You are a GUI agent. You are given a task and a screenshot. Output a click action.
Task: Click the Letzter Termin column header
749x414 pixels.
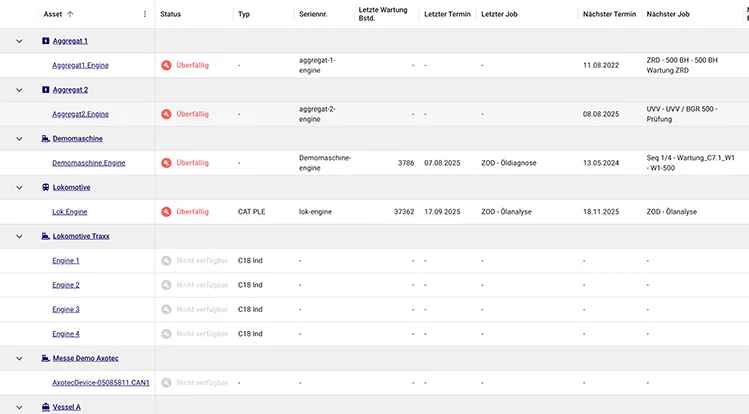pos(447,14)
